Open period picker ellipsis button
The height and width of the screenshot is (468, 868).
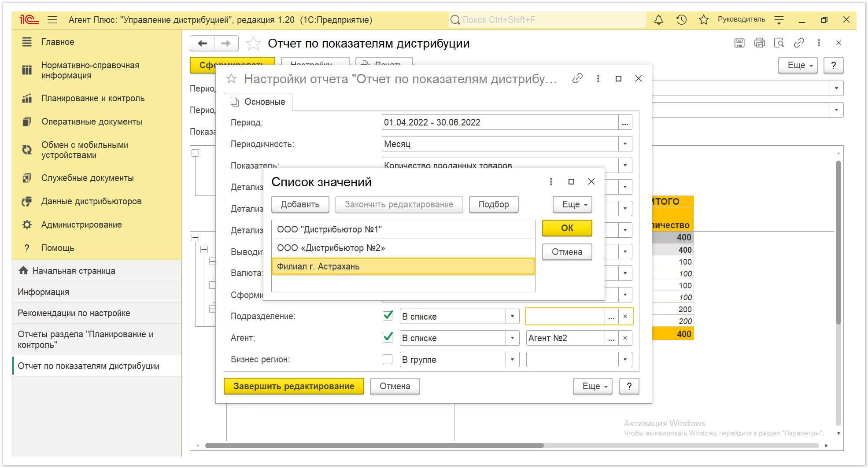pos(625,122)
